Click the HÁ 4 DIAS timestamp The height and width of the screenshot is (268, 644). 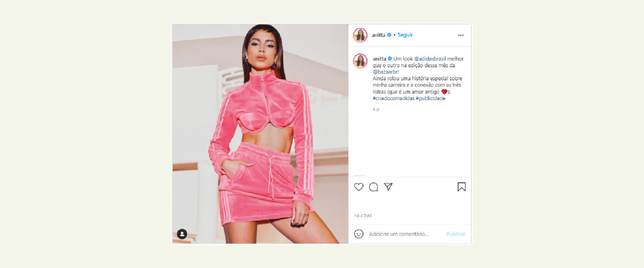363,216
